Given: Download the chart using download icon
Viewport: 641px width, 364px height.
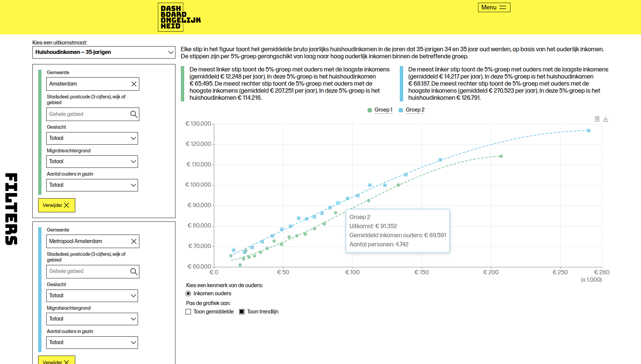Looking at the screenshot, I should point(606,119).
